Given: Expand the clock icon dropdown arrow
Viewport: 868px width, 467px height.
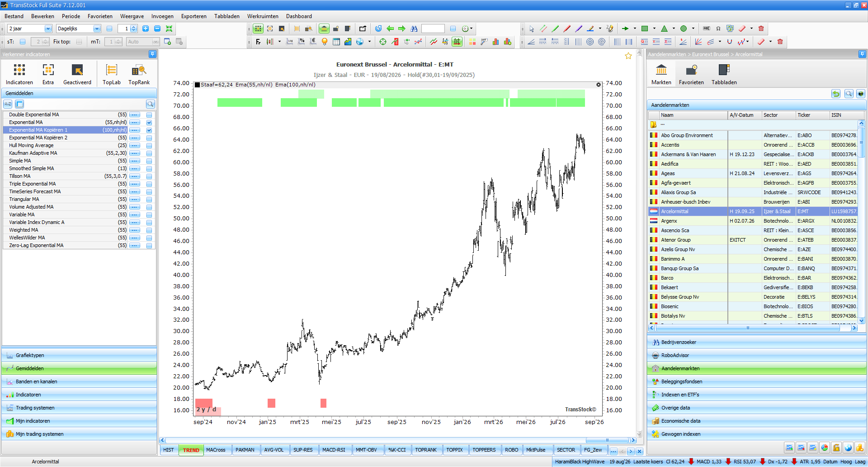Looking at the screenshot, I should (472, 29).
